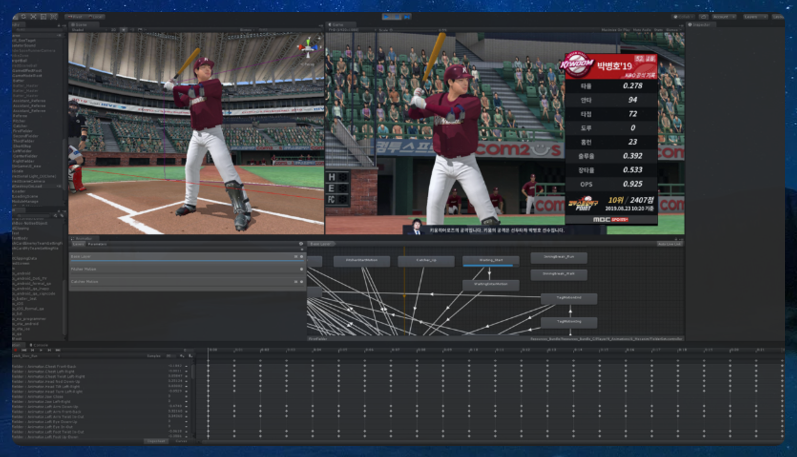Switch to the Game tab
This screenshot has height=457, width=797.
(x=342, y=24)
